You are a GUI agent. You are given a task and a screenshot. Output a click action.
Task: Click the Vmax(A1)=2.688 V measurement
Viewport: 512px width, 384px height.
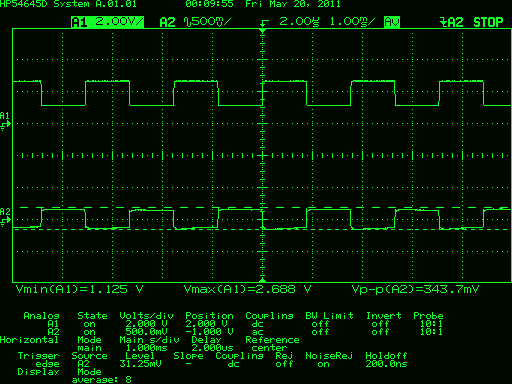(248, 289)
